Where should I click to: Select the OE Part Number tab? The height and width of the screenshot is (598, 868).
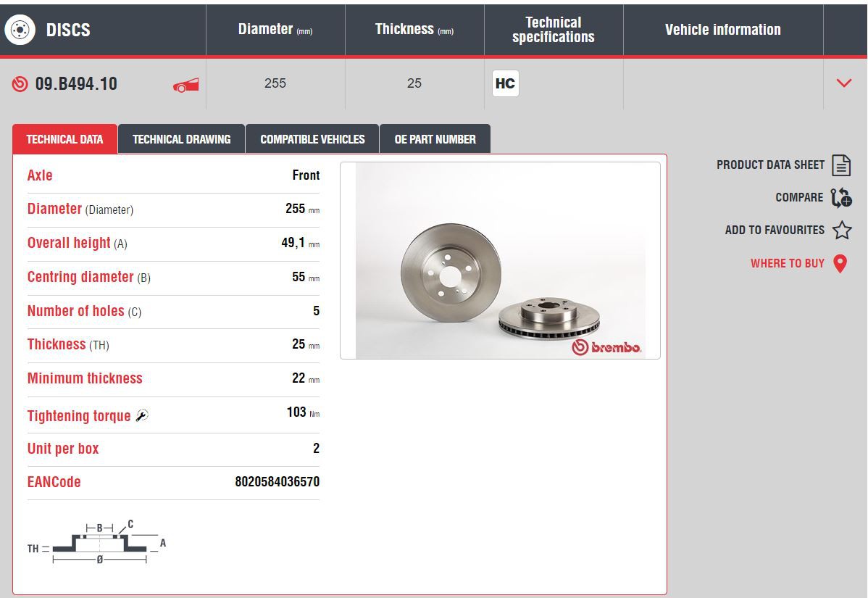tap(435, 139)
